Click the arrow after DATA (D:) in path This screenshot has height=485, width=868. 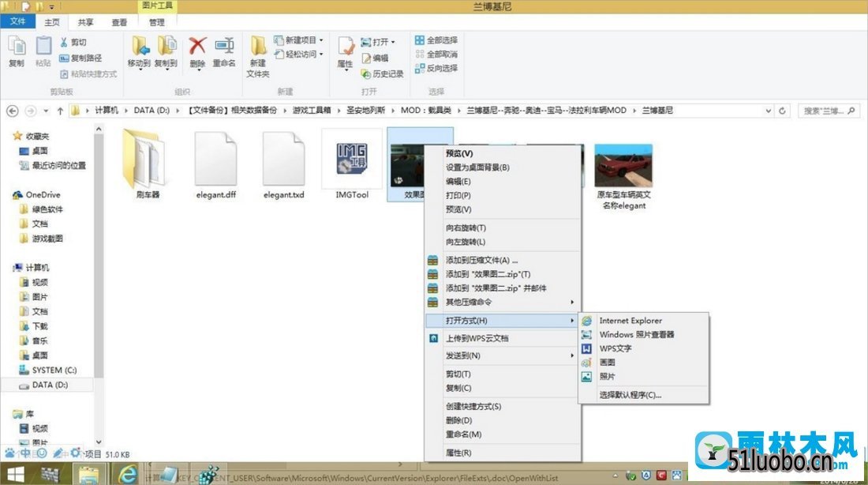point(178,111)
